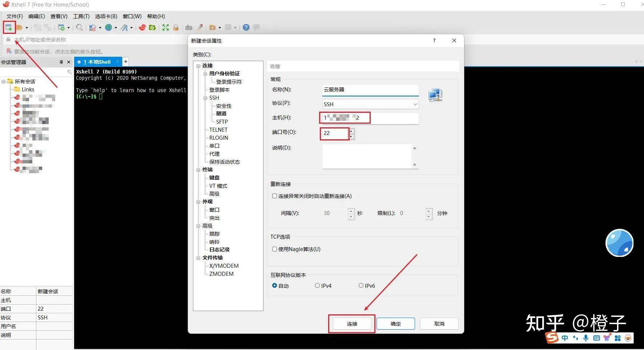Image resolution: width=644 pixels, height=350 pixels.
Task: Click the Session Manager search icon
Action: pos(69,72)
